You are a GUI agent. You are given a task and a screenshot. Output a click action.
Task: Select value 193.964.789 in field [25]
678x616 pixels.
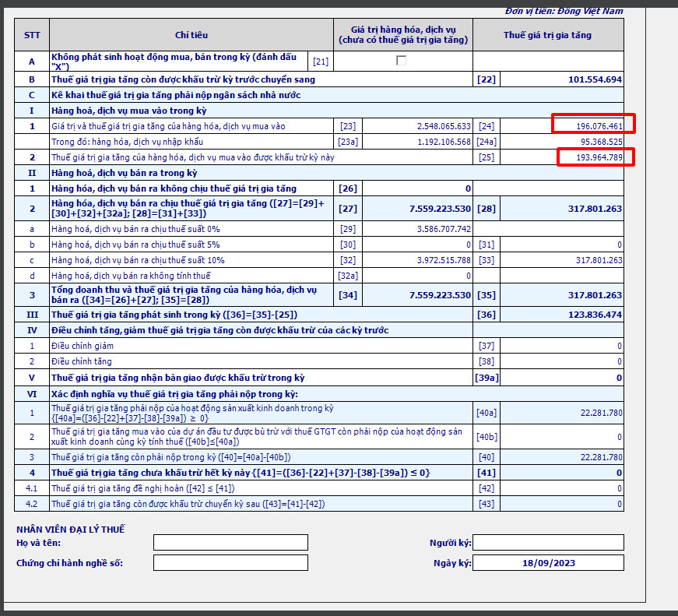tap(599, 157)
